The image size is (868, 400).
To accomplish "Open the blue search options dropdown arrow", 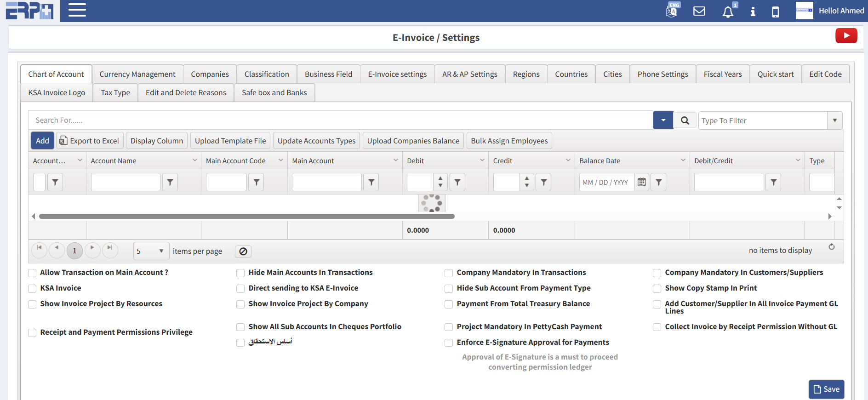I will coord(663,120).
